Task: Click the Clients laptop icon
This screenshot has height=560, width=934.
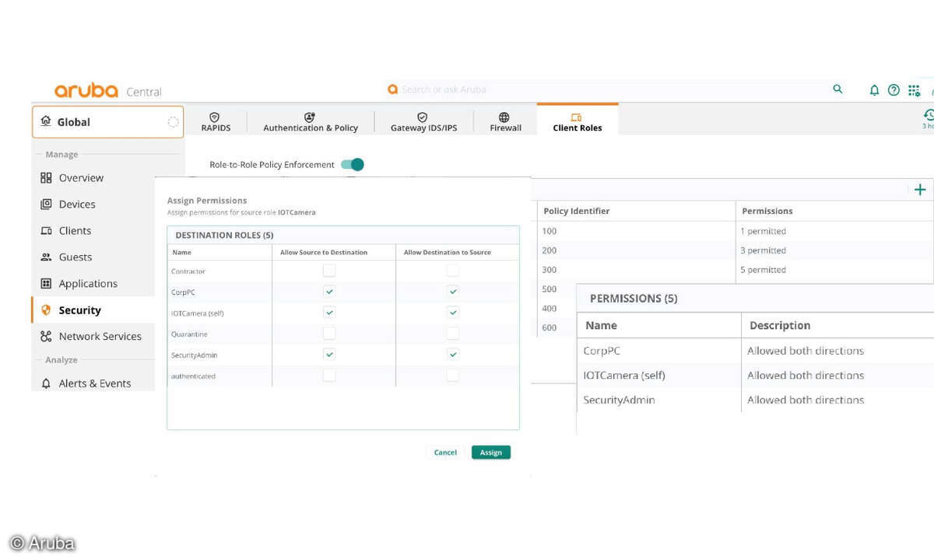Action: (46, 231)
